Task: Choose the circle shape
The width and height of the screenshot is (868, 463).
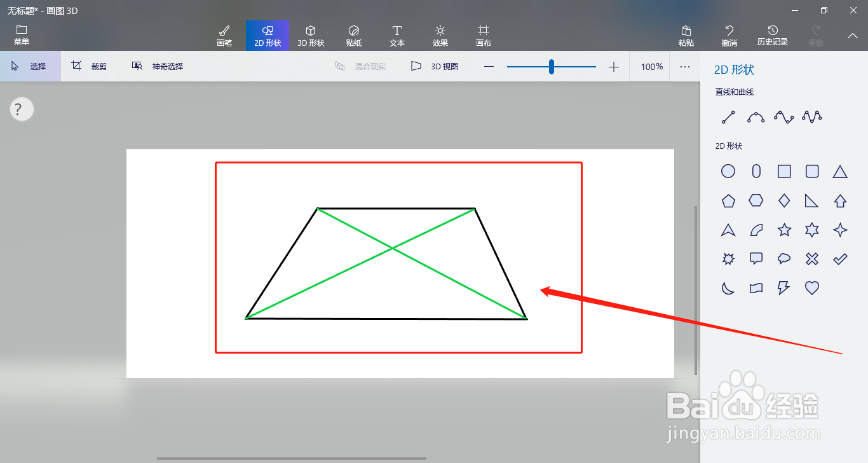Action: 728,171
